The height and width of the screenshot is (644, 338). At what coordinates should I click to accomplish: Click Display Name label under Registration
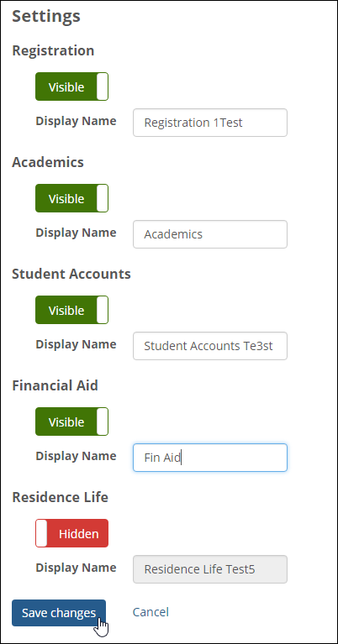[x=76, y=121]
